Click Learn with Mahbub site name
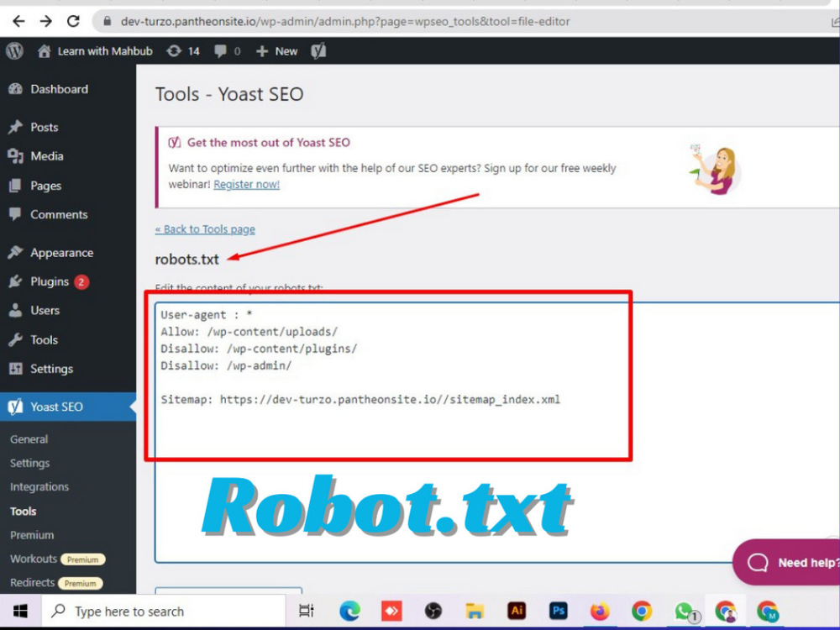 [x=105, y=51]
